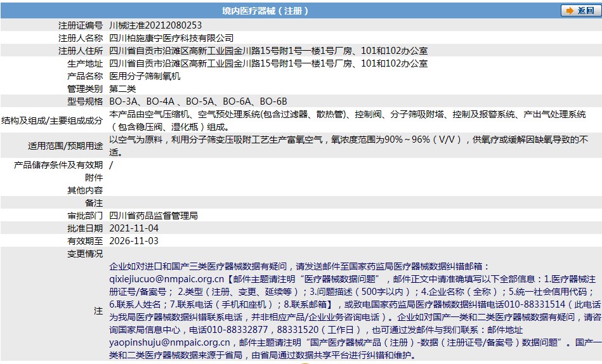The width and height of the screenshot is (602, 364).
Task: Click the 注册人住所 label
Action: click(x=81, y=51)
